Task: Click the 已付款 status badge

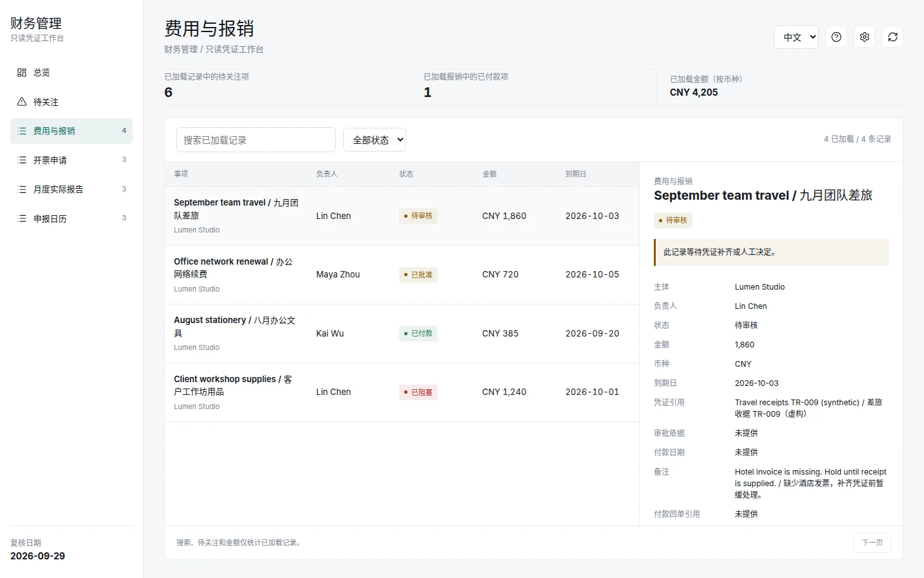Action: pyautogui.click(x=418, y=334)
